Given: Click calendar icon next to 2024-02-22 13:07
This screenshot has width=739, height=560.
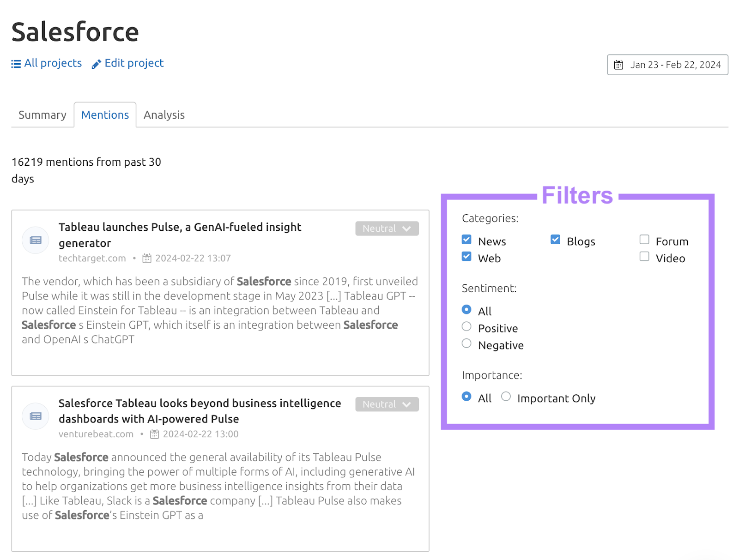Looking at the screenshot, I should [147, 259].
